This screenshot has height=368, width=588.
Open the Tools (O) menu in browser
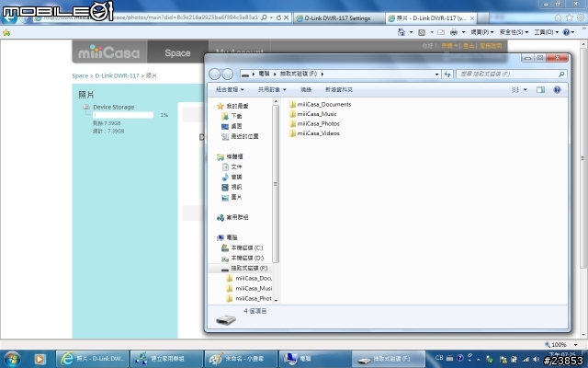546,32
